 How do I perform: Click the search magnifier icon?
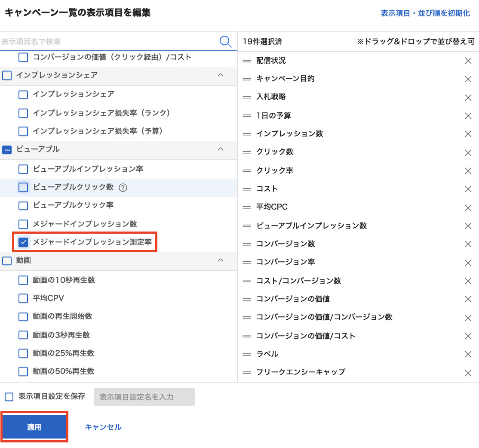pyautogui.click(x=225, y=41)
